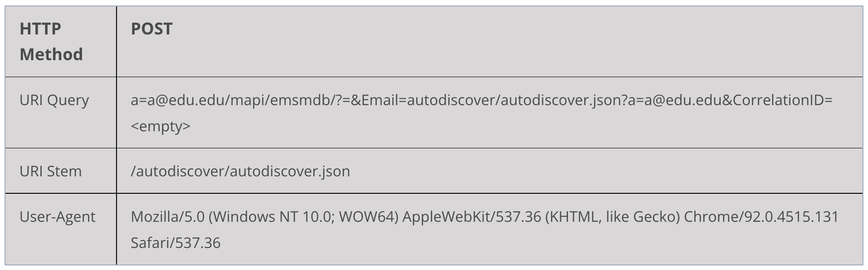Select the POST header value
The width and height of the screenshot is (868, 270).
click(x=152, y=29)
